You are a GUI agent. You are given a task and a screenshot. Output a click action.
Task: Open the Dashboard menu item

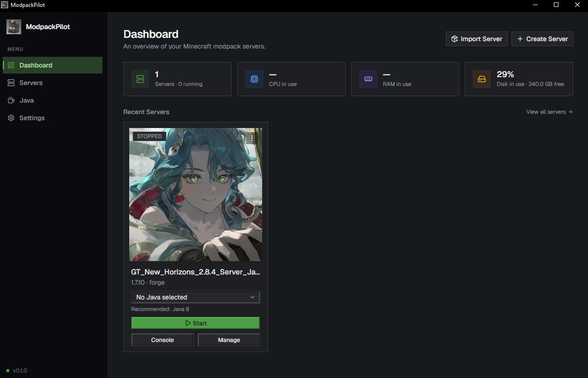point(53,65)
